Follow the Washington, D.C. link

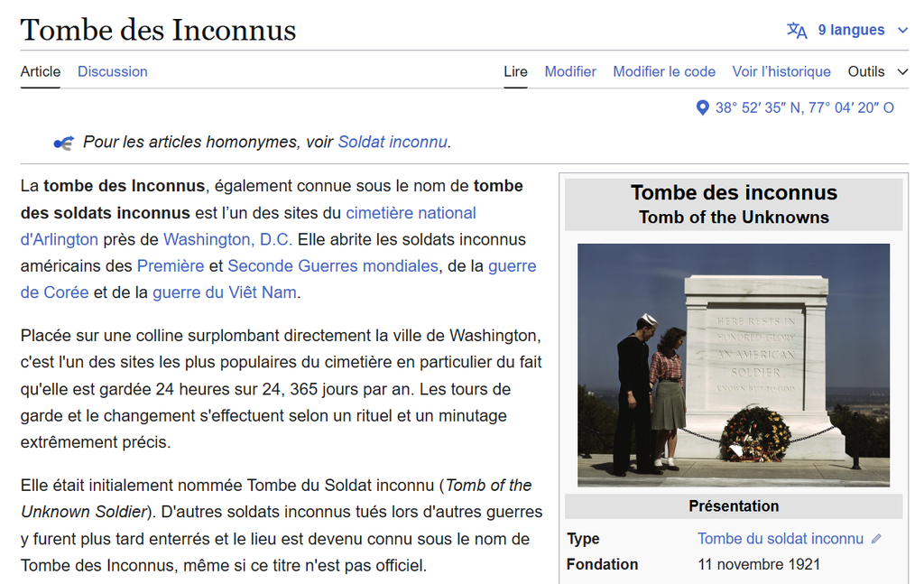227,239
